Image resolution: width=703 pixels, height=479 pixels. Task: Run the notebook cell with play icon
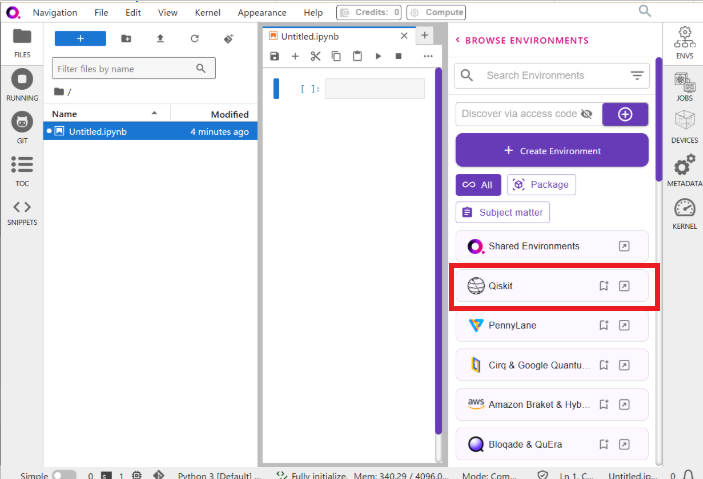coord(378,57)
